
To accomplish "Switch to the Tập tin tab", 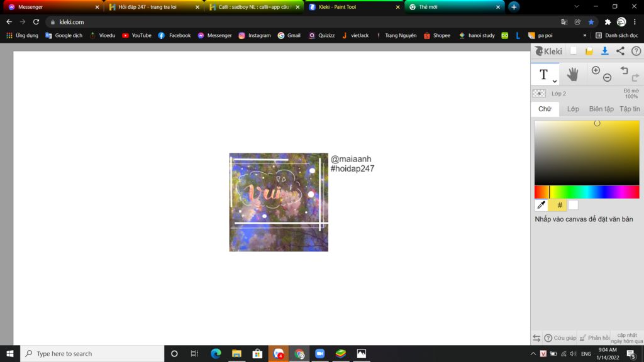I will 630,109.
